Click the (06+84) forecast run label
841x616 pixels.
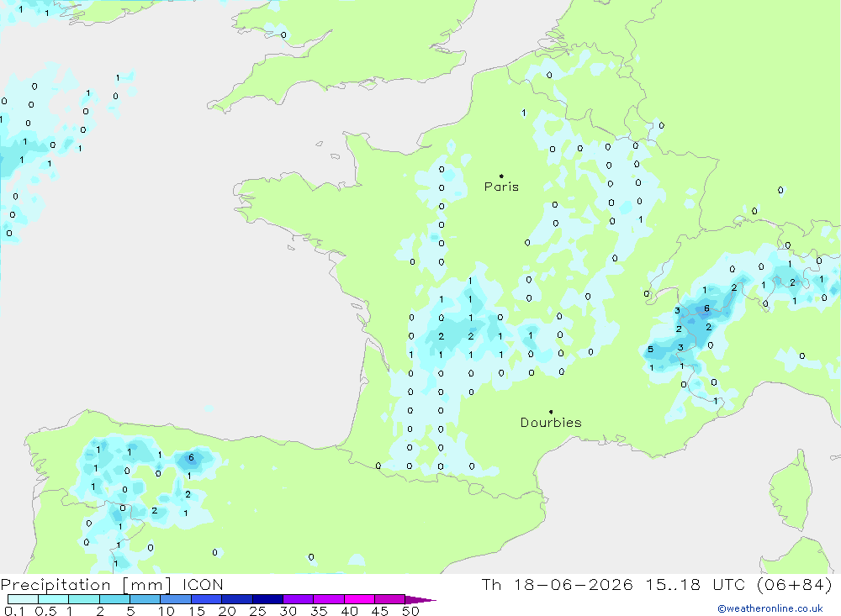(795, 585)
